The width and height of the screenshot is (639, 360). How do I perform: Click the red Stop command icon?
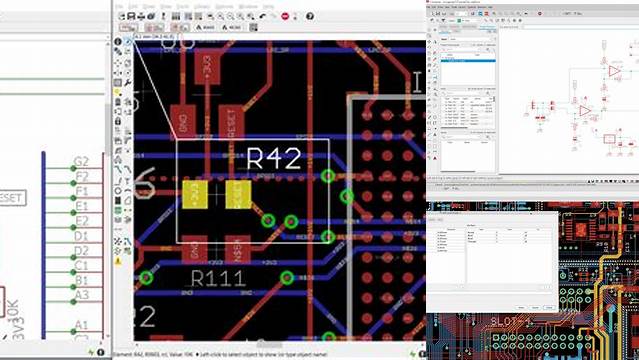click(285, 16)
